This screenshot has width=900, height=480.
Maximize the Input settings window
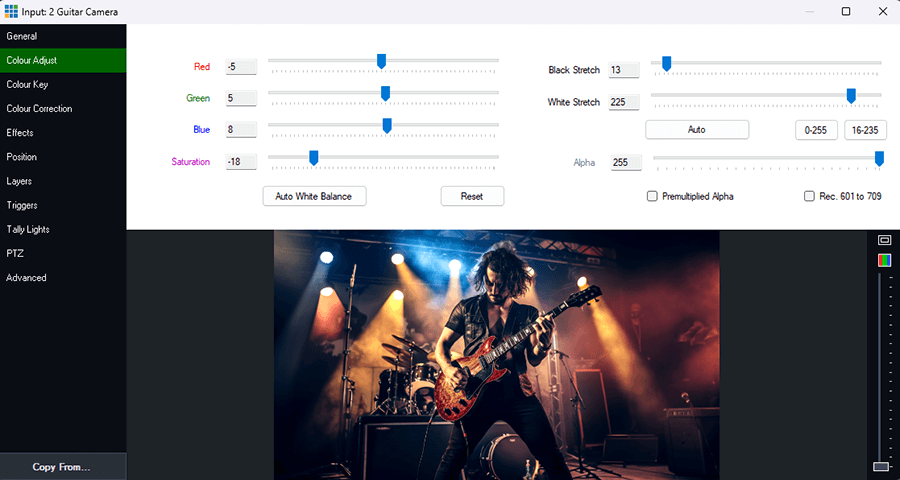pos(846,11)
